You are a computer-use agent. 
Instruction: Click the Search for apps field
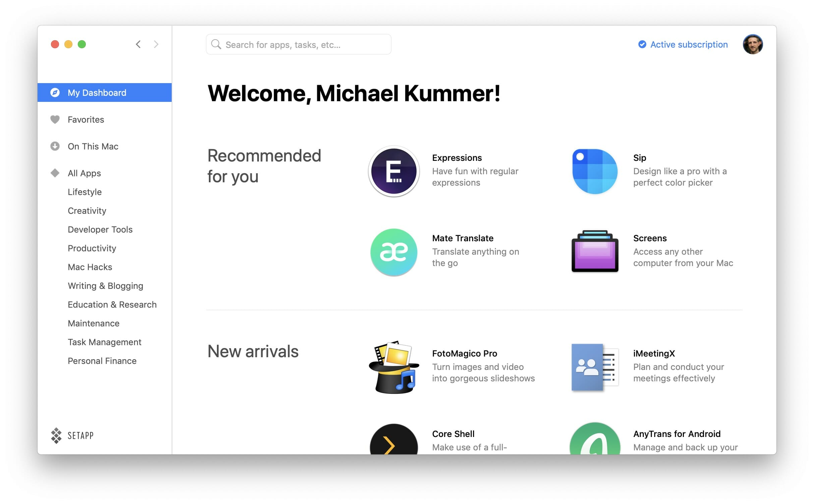coord(298,44)
